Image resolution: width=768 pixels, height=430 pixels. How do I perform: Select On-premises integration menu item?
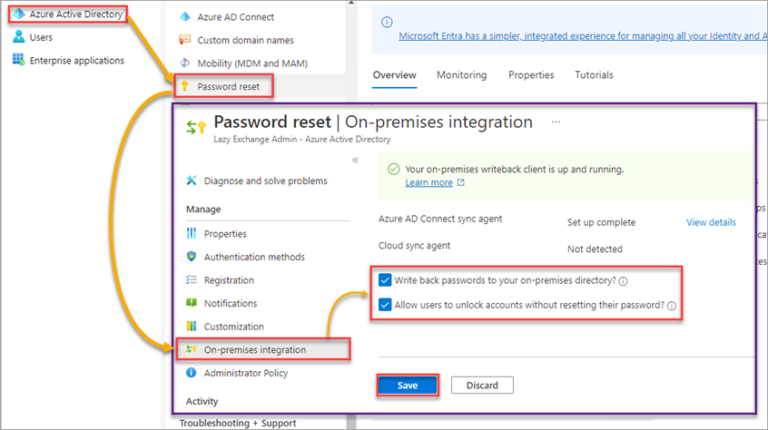pos(254,350)
